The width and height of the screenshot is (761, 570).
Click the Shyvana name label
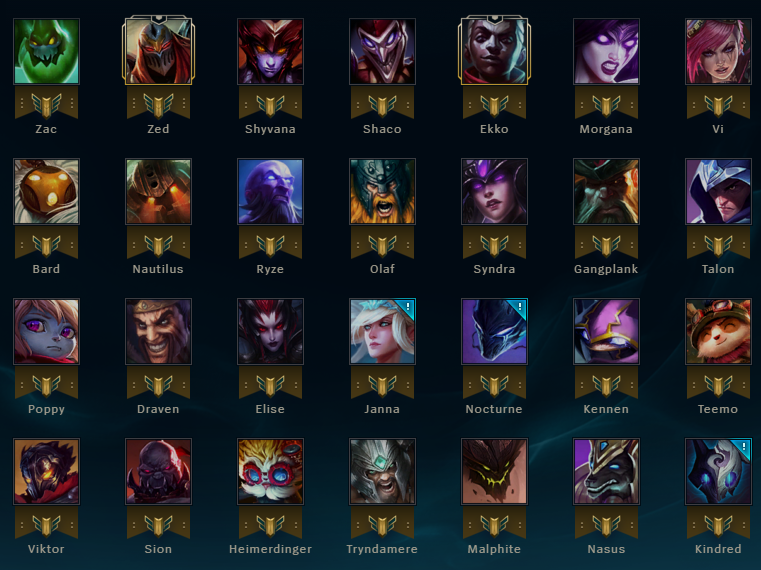click(270, 129)
